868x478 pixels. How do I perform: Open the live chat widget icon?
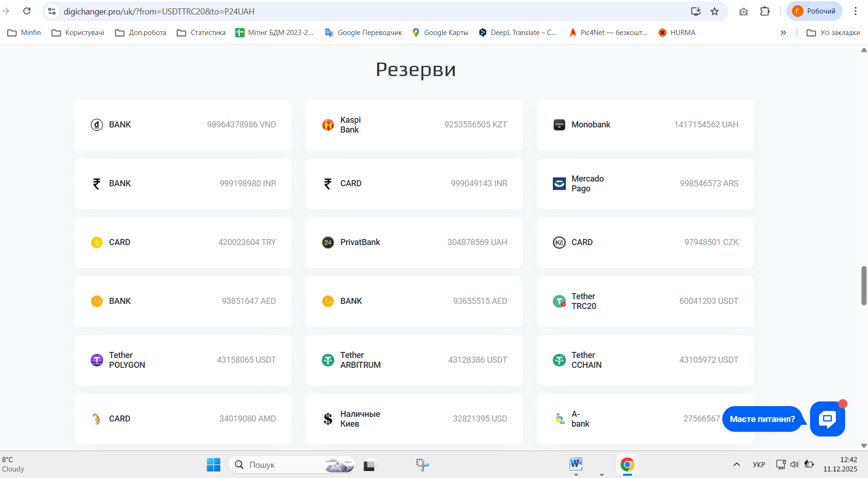click(827, 419)
